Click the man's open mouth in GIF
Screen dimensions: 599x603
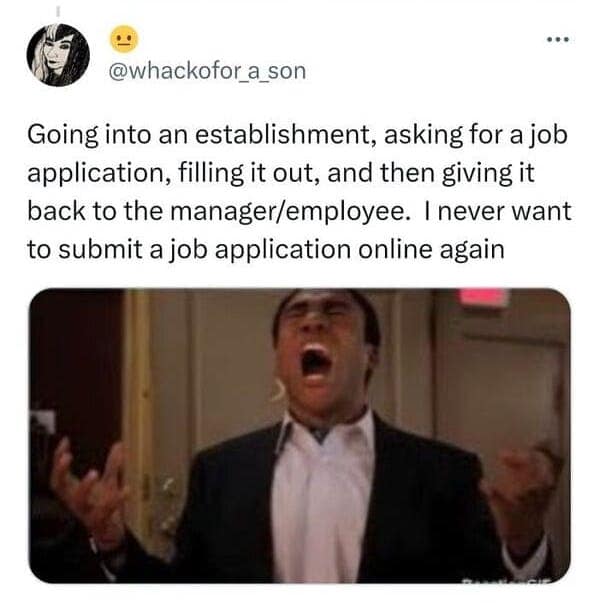tap(314, 362)
